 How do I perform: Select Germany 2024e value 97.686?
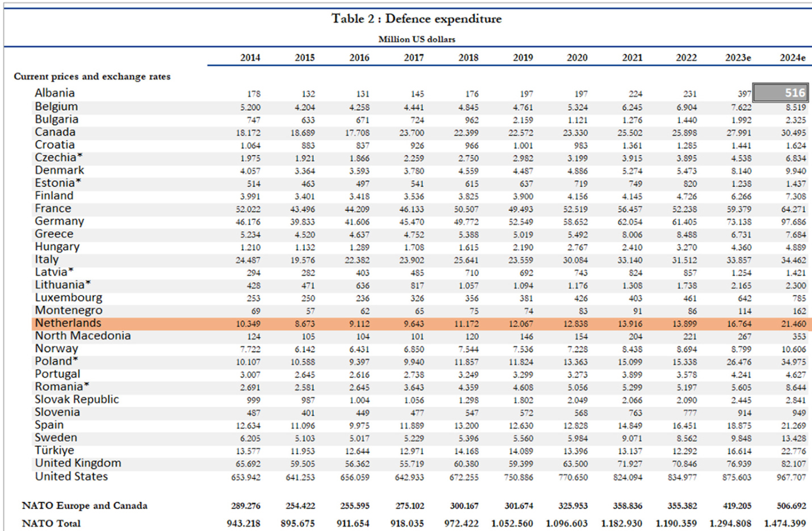coord(793,222)
